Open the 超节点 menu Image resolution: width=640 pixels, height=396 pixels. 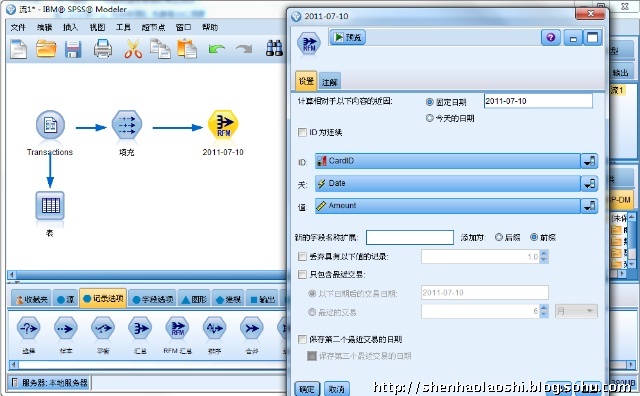point(153,27)
